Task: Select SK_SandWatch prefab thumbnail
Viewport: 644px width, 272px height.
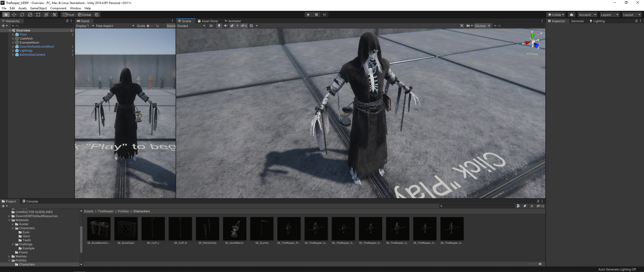Action: (x=234, y=228)
